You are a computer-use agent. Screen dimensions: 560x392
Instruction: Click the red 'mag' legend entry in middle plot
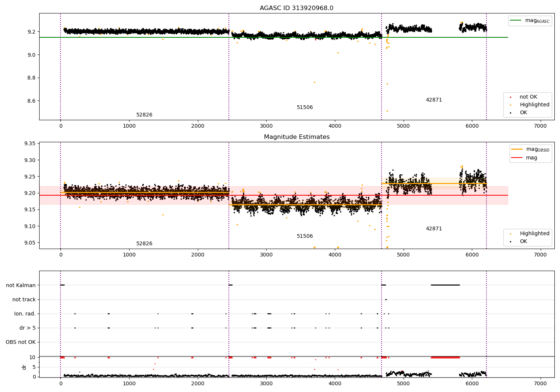(x=524, y=158)
